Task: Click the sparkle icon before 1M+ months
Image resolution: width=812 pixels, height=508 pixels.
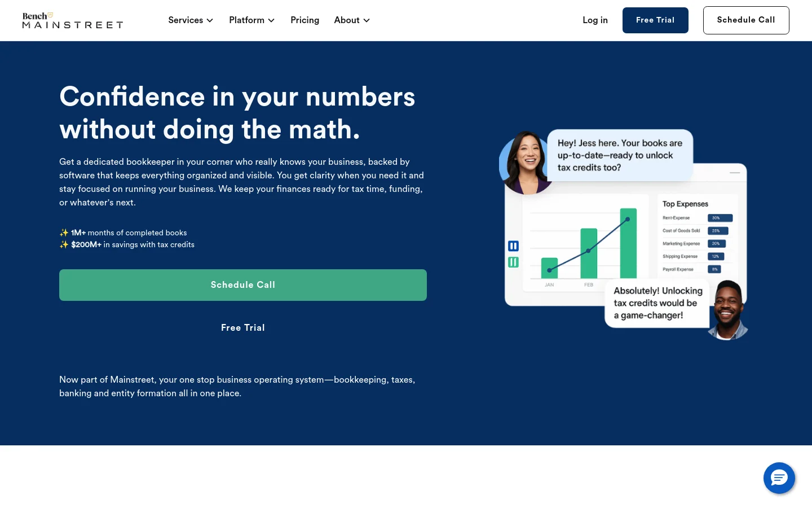Action: [64, 233]
